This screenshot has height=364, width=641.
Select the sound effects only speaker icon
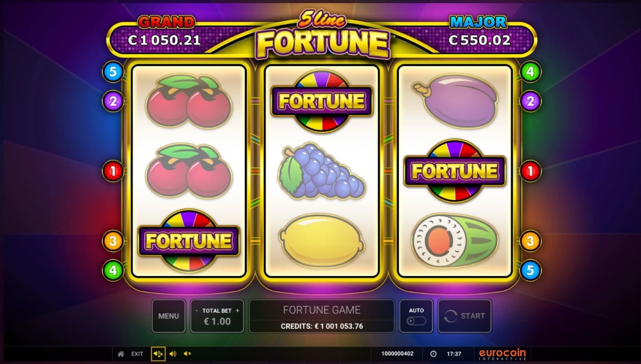(x=173, y=354)
